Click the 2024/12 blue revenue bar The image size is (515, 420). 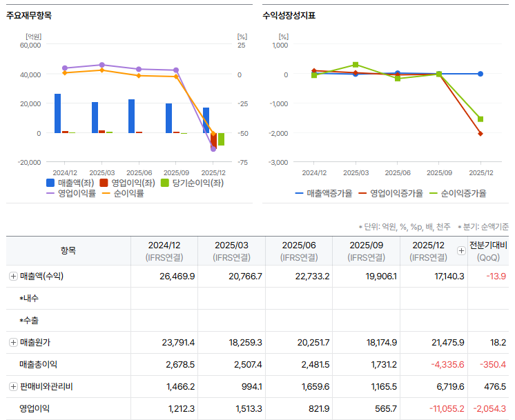(x=57, y=114)
